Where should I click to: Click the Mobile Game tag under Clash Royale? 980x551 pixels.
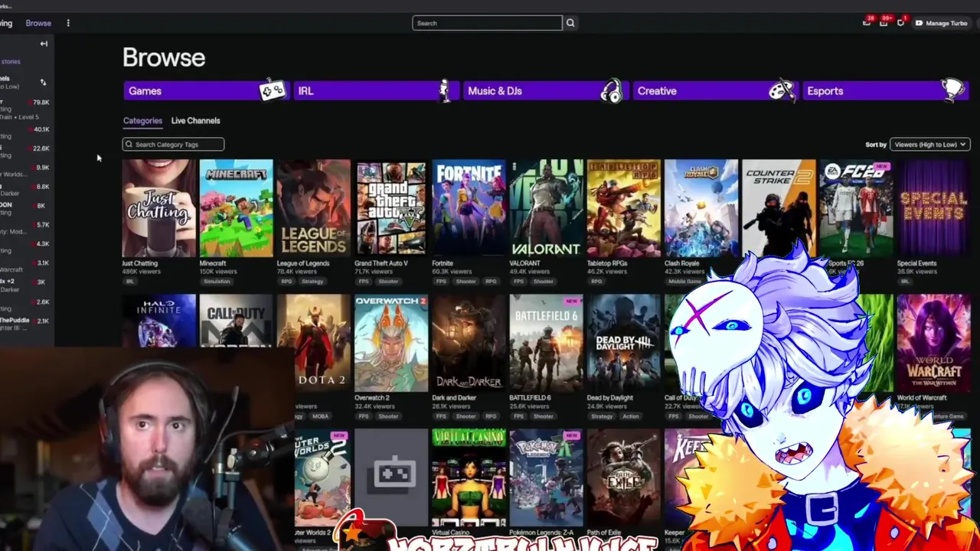coord(684,282)
